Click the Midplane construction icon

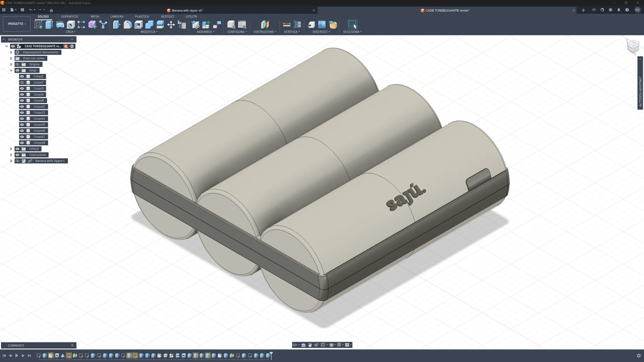(x=265, y=24)
